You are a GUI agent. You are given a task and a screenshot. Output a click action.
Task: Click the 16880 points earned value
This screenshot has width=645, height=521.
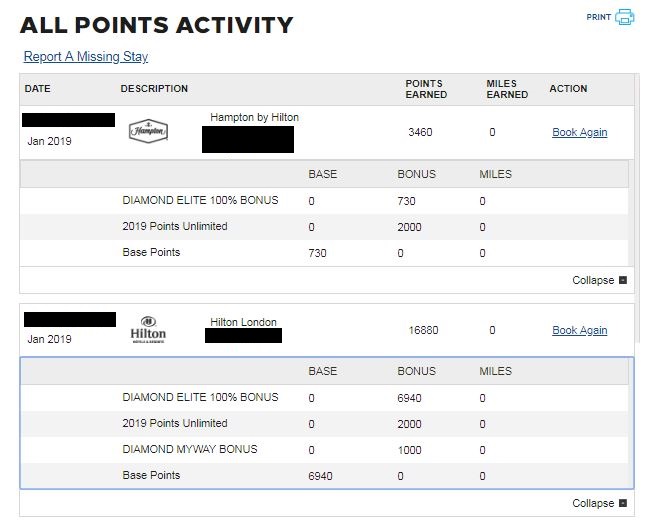(423, 330)
